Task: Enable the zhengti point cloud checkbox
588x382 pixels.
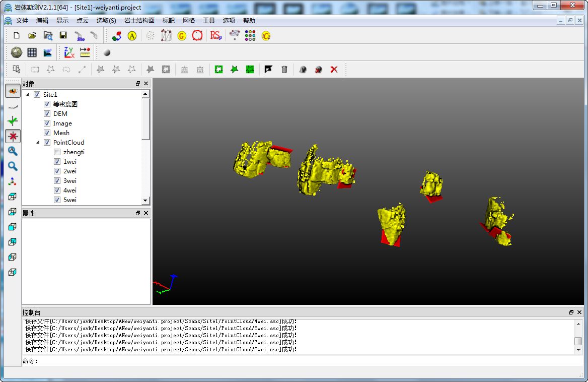Action: click(x=57, y=152)
